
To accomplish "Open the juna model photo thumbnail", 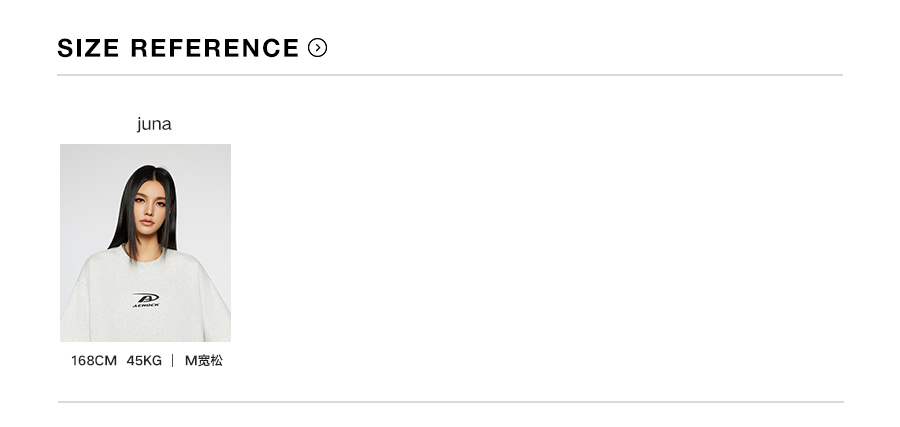I will pyautogui.click(x=145, y=243).
